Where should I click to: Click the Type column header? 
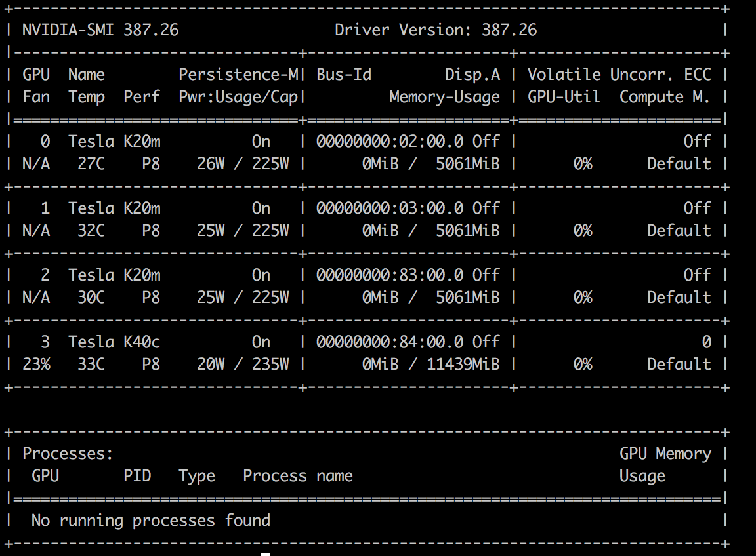pos(197,477)
